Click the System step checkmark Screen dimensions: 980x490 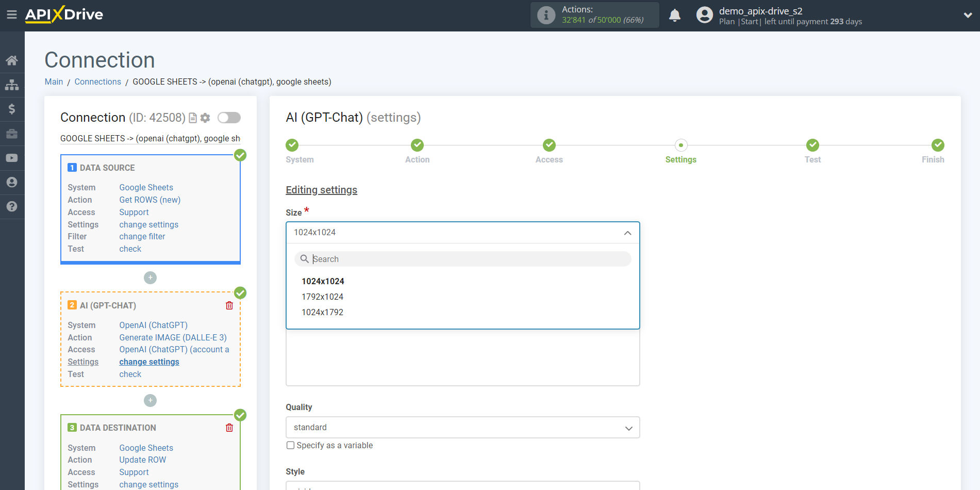point(292,145)
